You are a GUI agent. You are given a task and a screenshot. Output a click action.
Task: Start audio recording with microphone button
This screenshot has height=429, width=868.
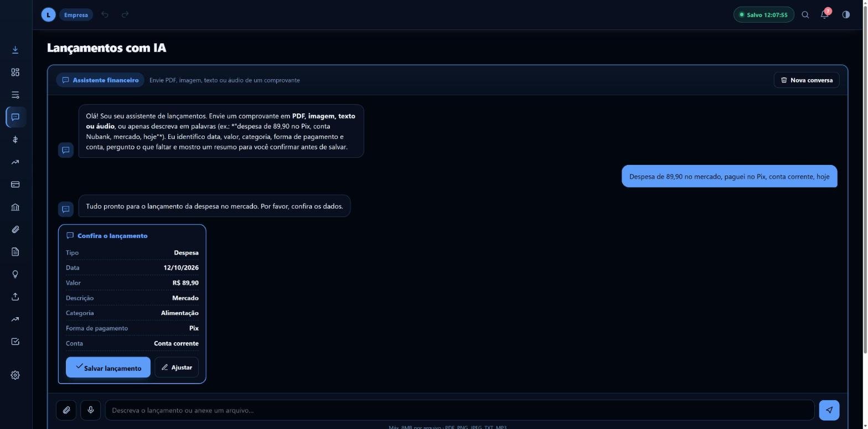click(x=91, y=410)
